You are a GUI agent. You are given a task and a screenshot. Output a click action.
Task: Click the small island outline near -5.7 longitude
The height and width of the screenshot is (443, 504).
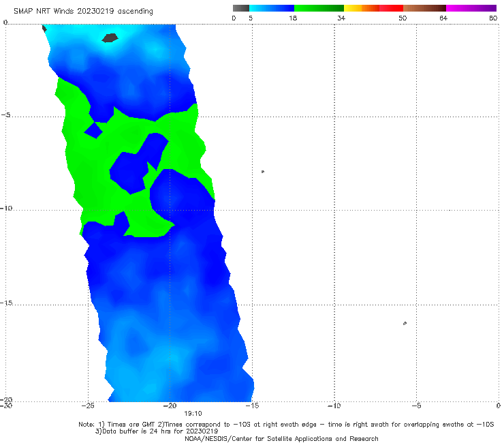(405, 323)
